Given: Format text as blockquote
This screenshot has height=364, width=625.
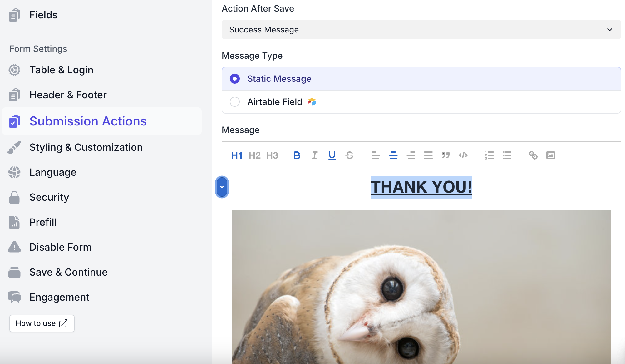Looking at the screenshot, I should 445,155.
